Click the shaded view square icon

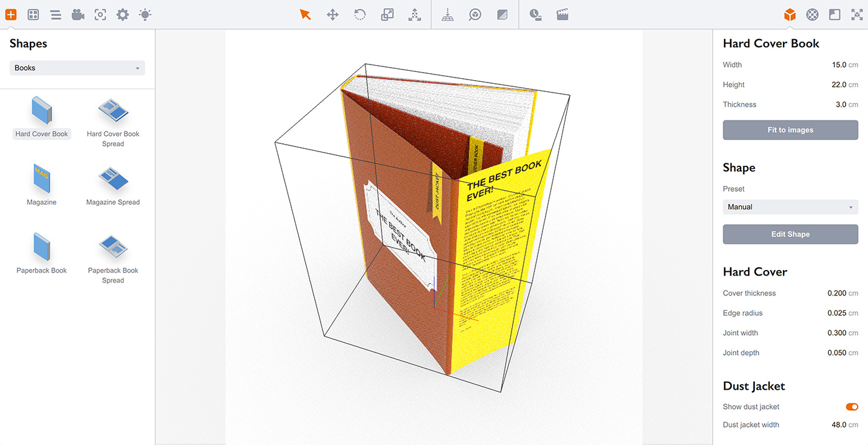(502, 14)
